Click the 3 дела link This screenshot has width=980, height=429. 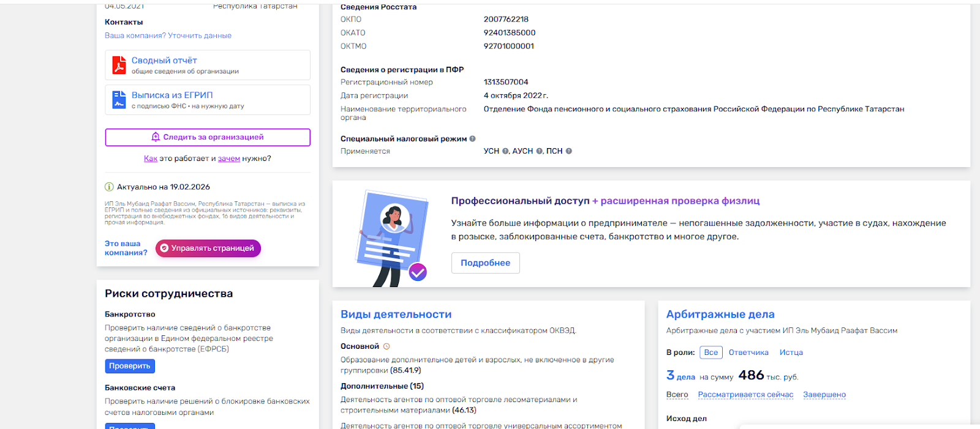pos(680,376)
